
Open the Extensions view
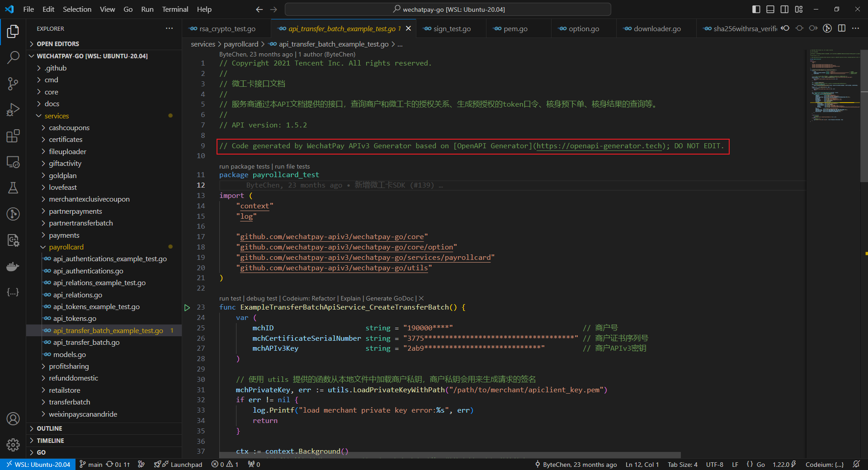(13, 136)
